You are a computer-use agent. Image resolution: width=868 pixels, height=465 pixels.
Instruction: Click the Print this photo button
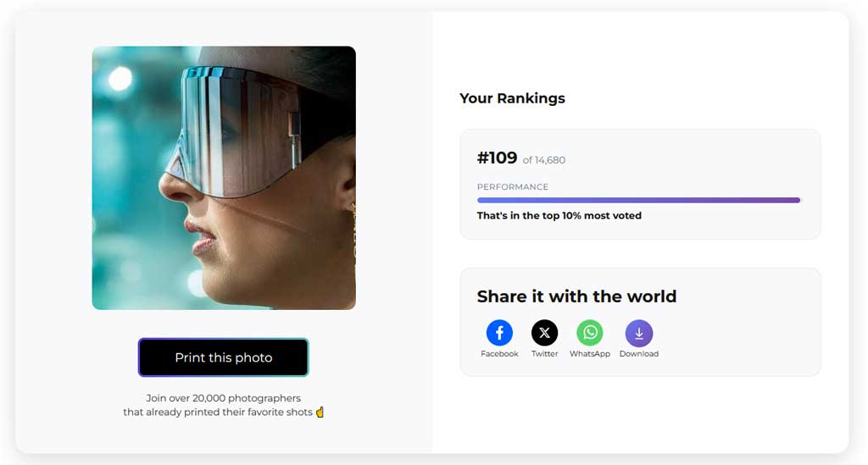pos(224,357)
